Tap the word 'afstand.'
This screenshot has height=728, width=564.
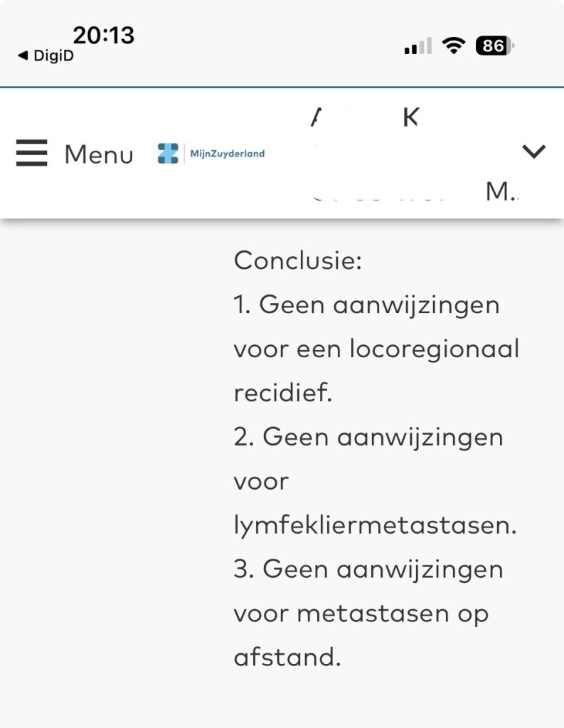tap(287, 658)
